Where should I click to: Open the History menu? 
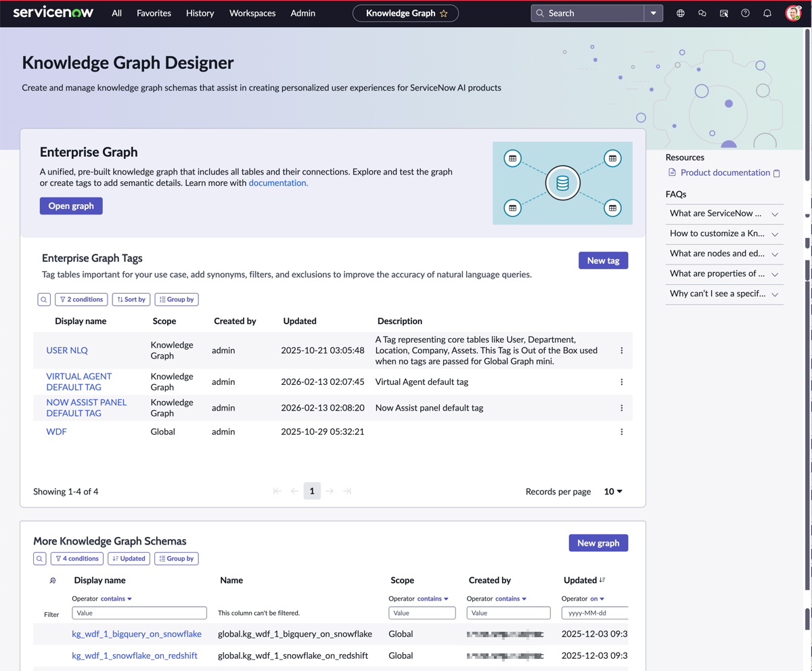coord(200,14)
